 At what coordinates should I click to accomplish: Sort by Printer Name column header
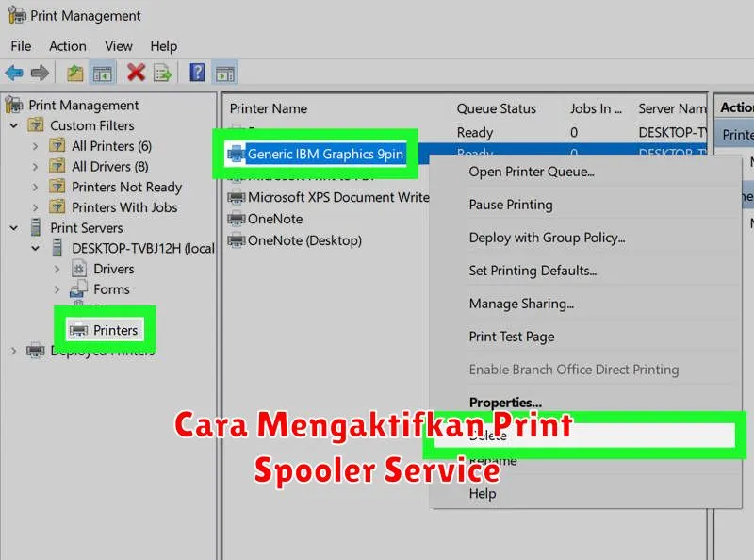click(269, 108)
